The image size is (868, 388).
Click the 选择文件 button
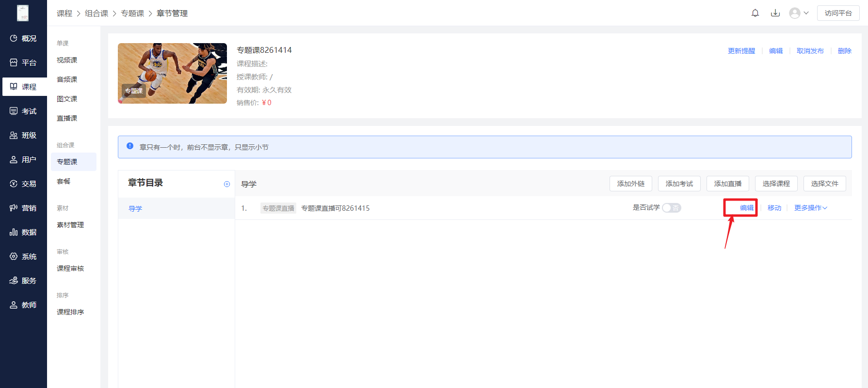pos(825,184)
